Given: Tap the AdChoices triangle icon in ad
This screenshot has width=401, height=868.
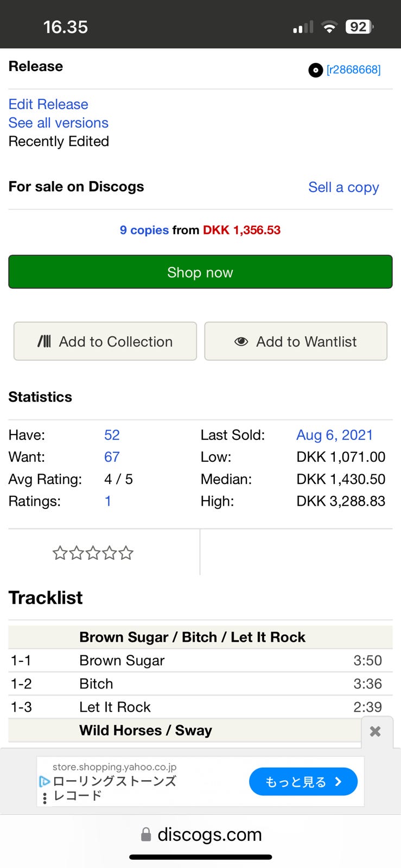Looking at the screenshot, I should coord(44,781).
